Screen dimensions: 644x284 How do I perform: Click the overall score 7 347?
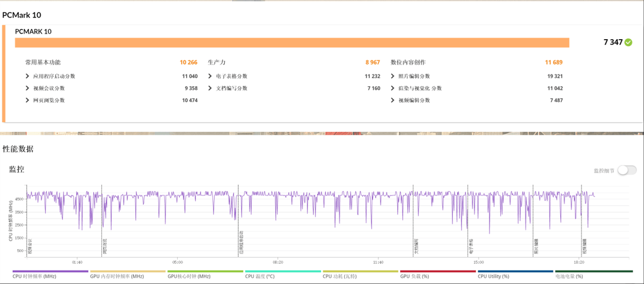click(613, 42)
